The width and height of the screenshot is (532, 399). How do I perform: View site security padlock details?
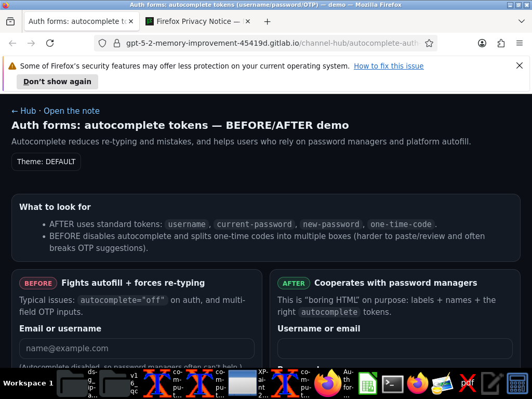click(117, 43)
